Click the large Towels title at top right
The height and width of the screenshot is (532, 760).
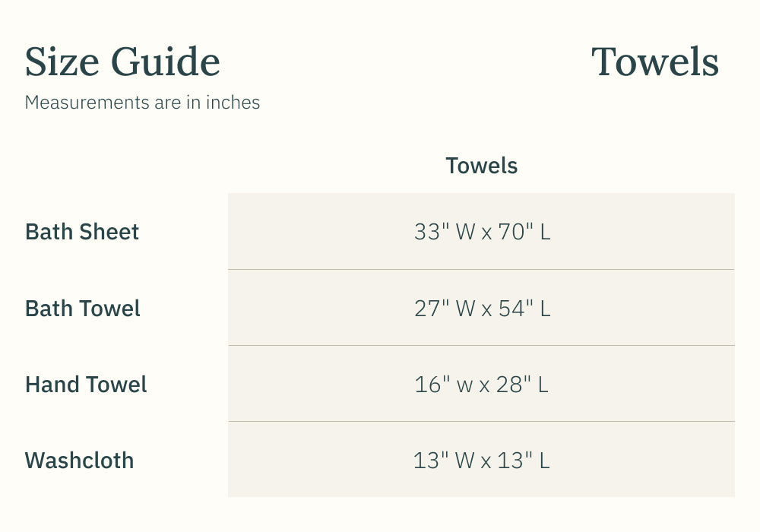654,62
